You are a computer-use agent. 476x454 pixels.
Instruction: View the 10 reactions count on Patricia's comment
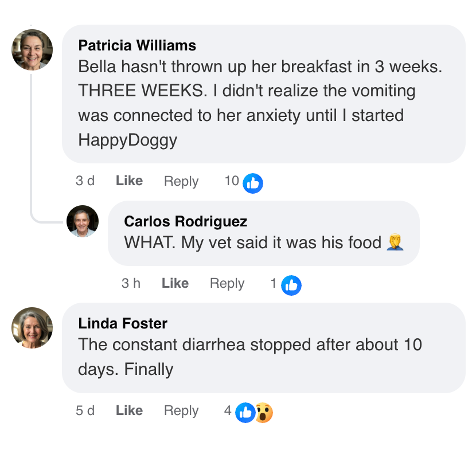click(232, 181)
